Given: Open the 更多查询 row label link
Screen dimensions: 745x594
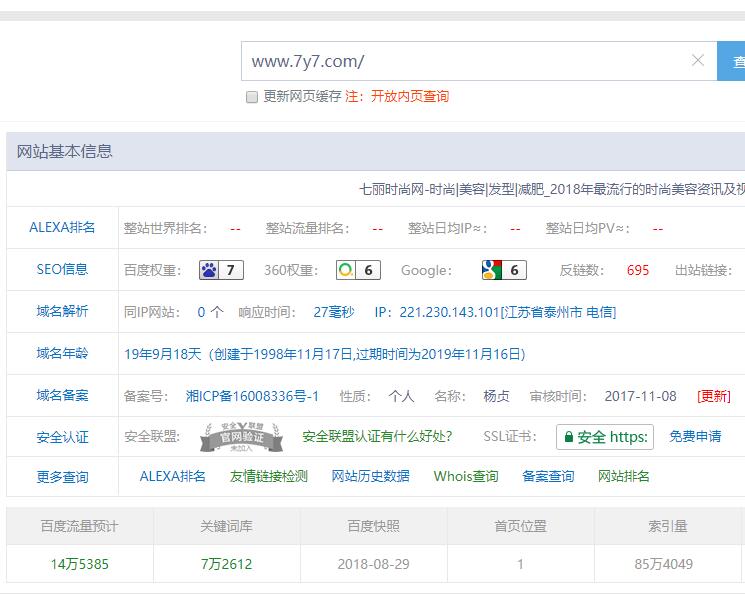Looking at the screenshot, I should [x=62, y=477].
